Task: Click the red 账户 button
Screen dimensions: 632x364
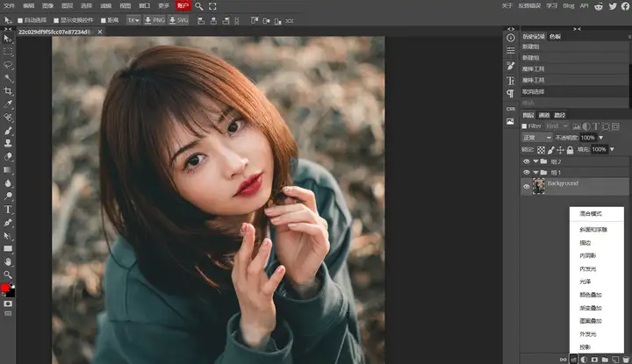Action: point(183,6)
